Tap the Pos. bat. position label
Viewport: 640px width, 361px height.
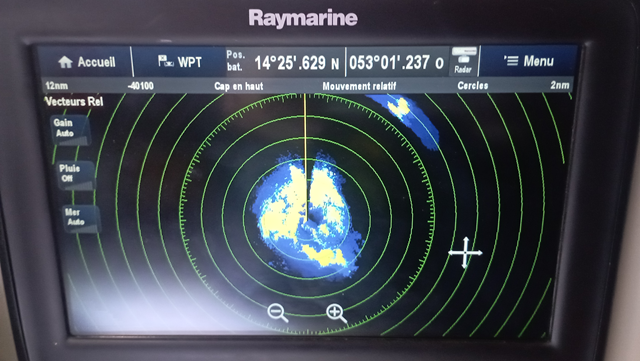(x=236, y=61)
